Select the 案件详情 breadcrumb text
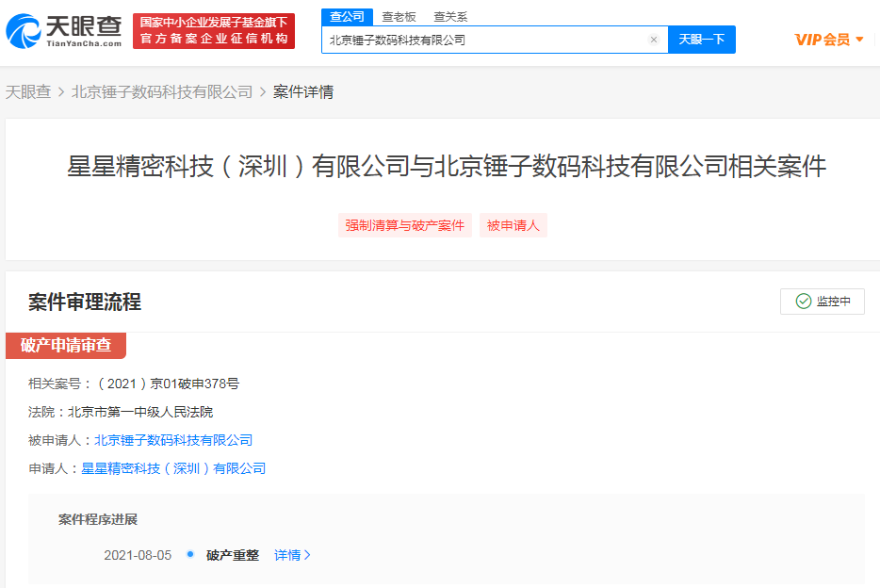 (303, 92)
